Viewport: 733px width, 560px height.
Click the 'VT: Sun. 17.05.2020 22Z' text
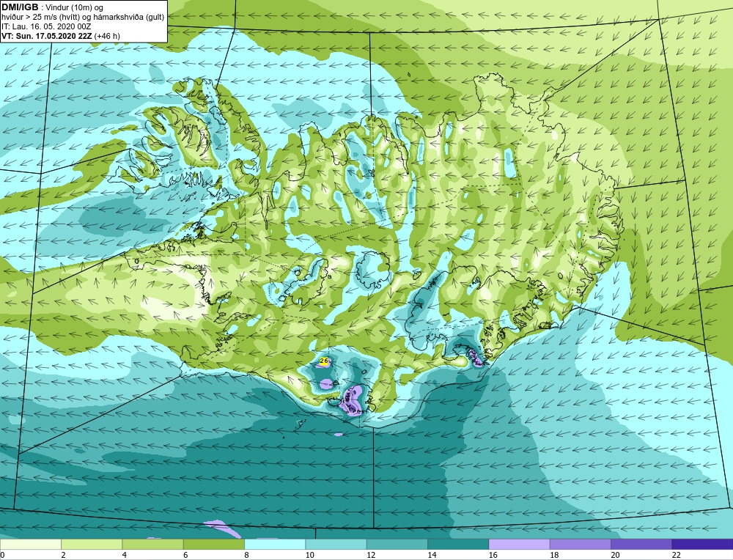46,35
